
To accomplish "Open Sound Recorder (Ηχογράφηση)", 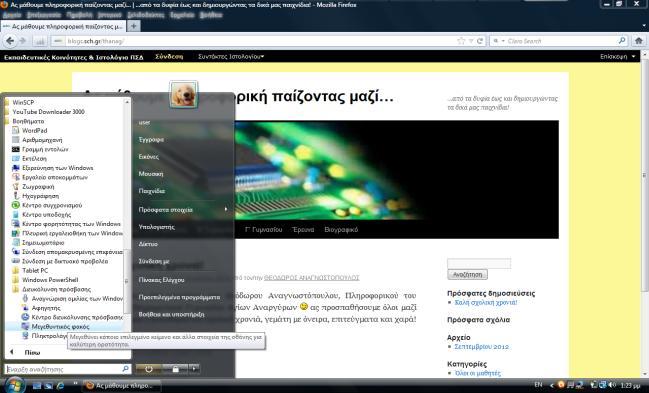I will (36, 196).
